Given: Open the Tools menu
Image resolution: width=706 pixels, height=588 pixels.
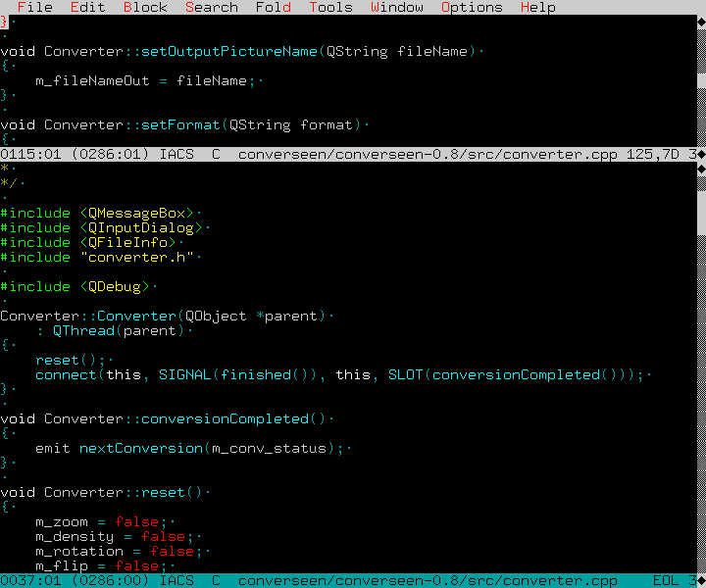Looking at the screenshot, I should click(330, 7).
